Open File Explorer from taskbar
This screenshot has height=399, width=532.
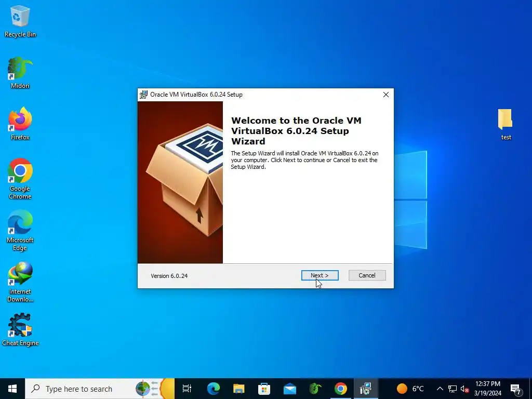(x=239, y=389)
